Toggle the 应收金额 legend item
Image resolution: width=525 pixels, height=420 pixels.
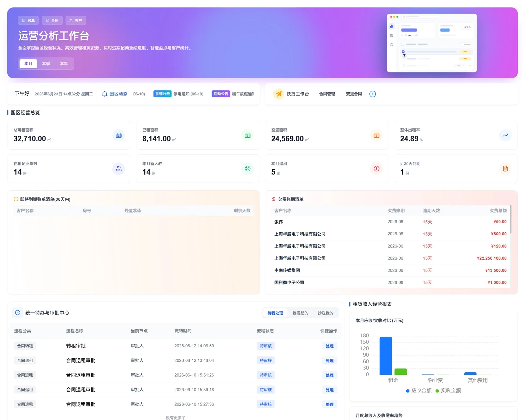419,390
